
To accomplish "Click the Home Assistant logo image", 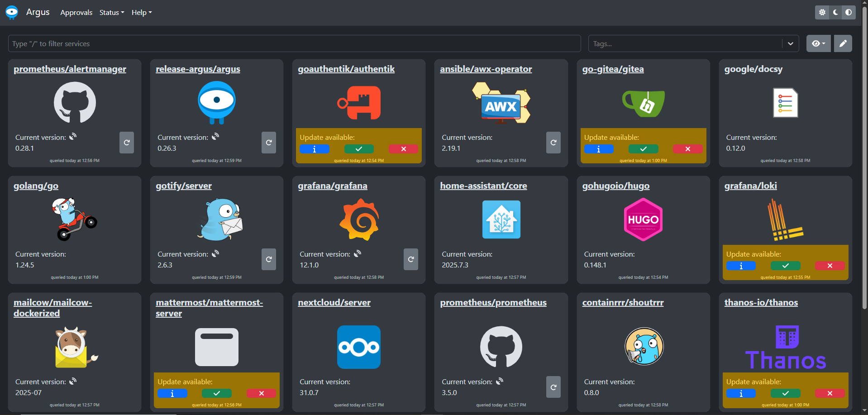I will point(501,219).
